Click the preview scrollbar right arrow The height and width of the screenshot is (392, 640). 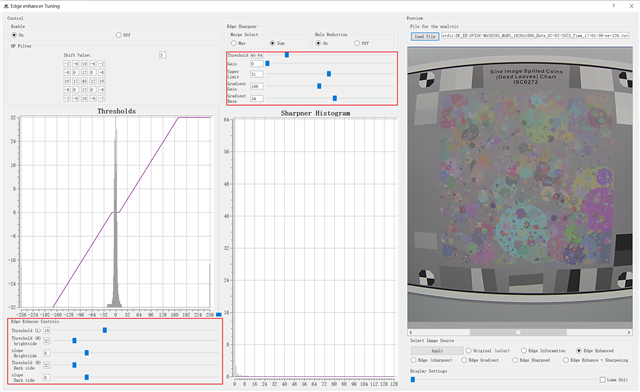click(629, 332)
